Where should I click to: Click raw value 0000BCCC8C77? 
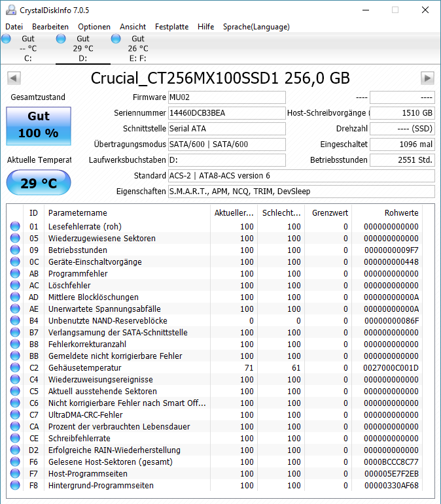point(391,462)
